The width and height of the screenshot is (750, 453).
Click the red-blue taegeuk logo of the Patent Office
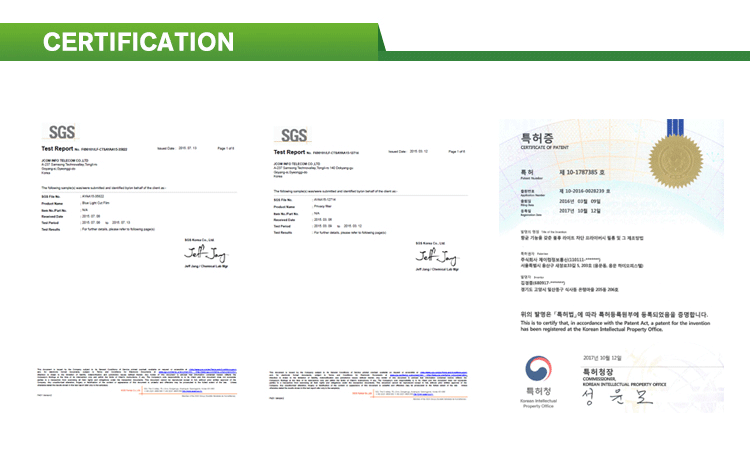(538, 369)
